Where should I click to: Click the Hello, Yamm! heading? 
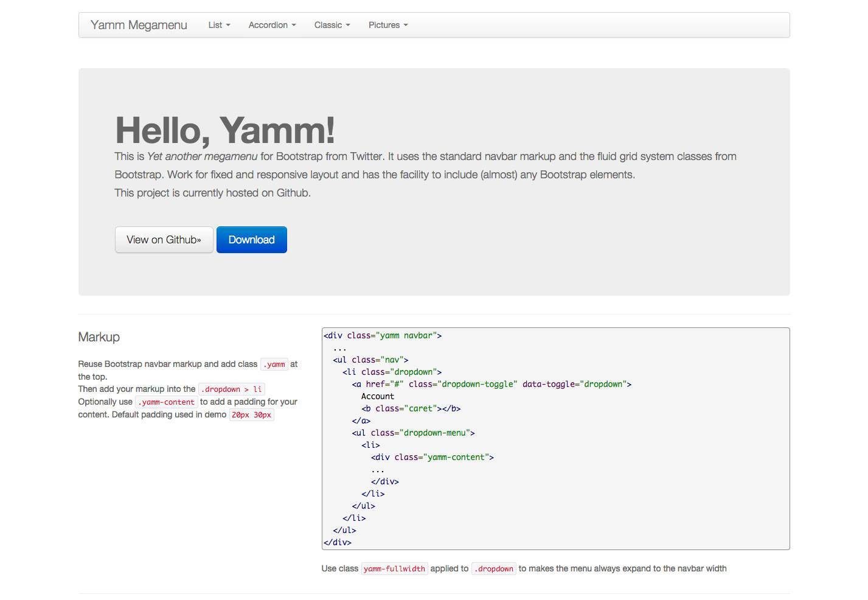pyautogui.click(x=225, y=130)
